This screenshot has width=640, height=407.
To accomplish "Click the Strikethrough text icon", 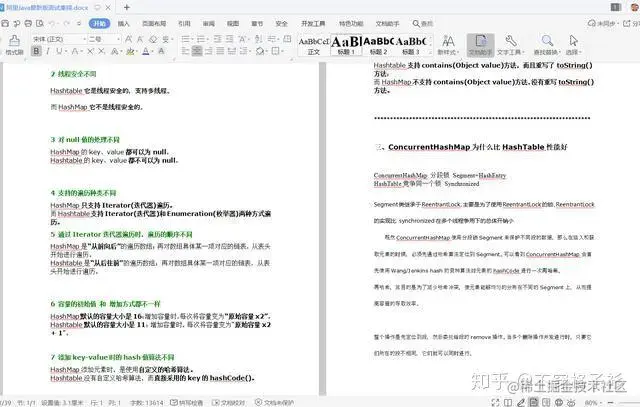I will pyautogui.click(x=75, y=51).
